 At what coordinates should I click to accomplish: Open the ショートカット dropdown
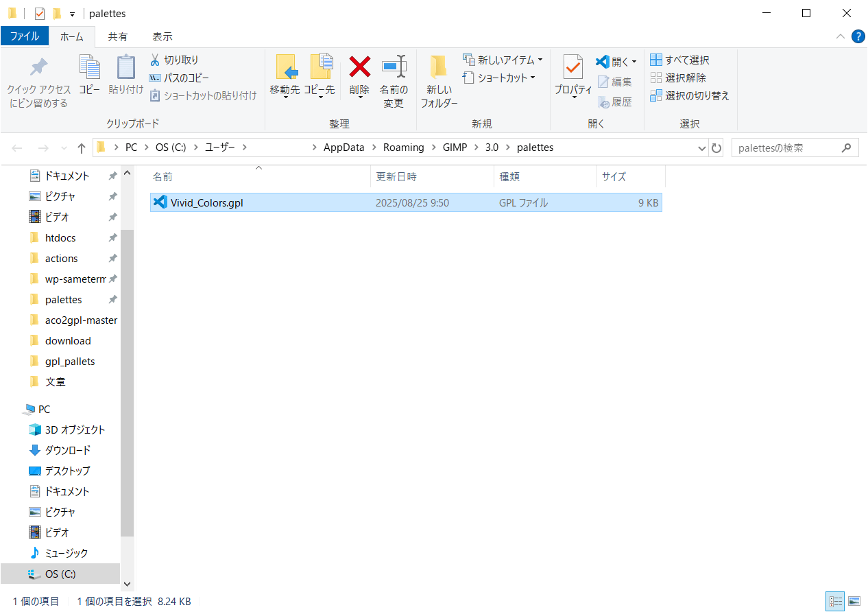pyautogui.click(x=499, y=78)
